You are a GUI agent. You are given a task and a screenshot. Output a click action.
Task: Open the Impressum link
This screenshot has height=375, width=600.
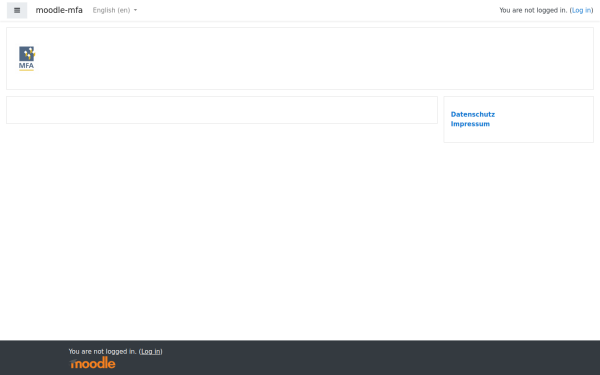(470, 124)
